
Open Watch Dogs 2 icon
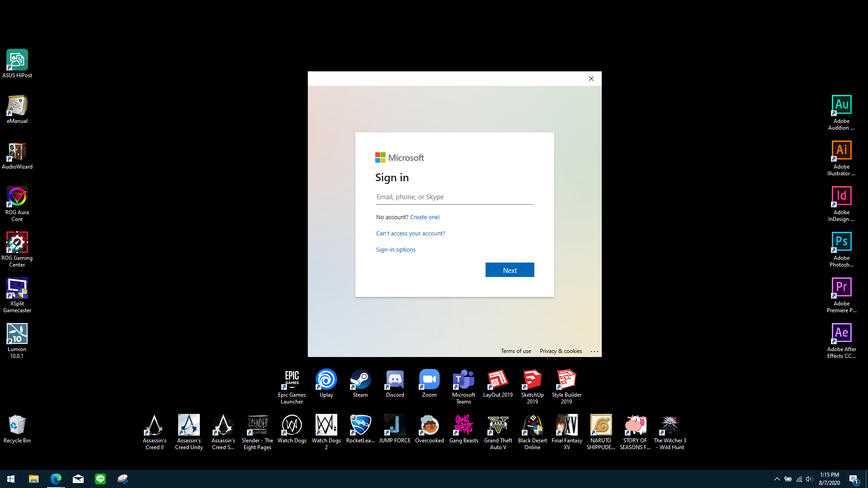[326, 432]
